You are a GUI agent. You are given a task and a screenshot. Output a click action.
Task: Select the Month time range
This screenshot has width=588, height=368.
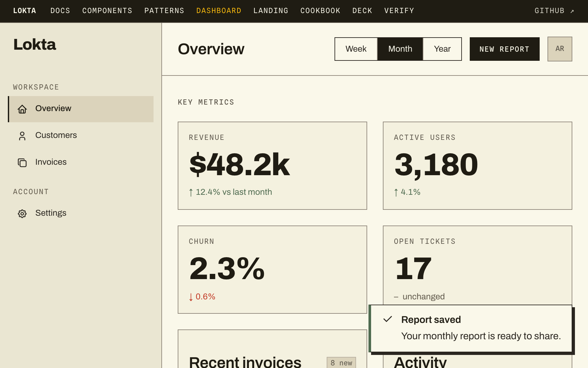click(400, 49)
